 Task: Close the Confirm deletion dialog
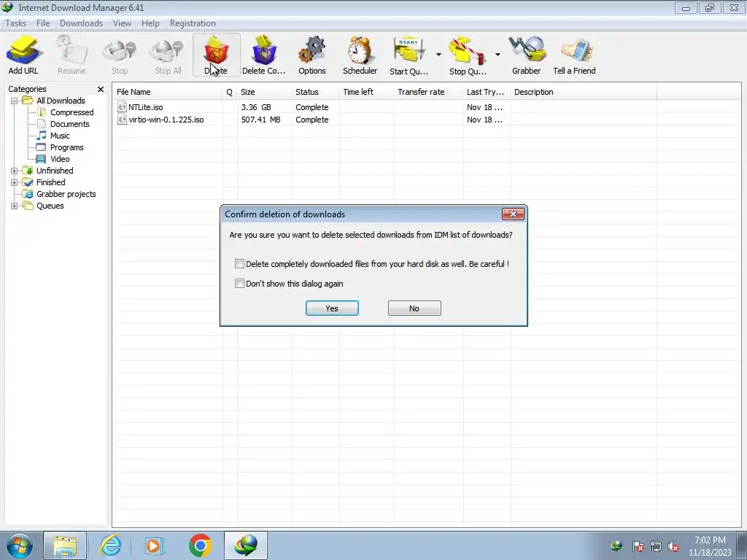pos(513,214)
